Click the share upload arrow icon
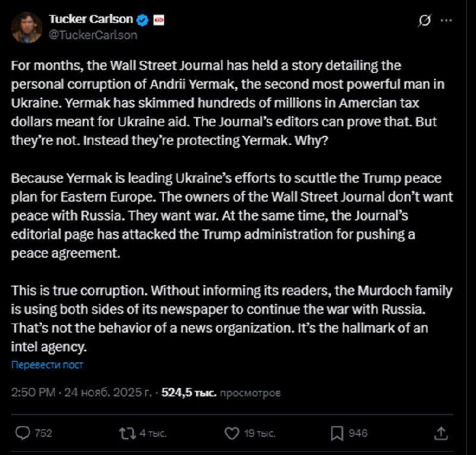The height and width of the screenshot is (455, 476). [x=441, y=433]
